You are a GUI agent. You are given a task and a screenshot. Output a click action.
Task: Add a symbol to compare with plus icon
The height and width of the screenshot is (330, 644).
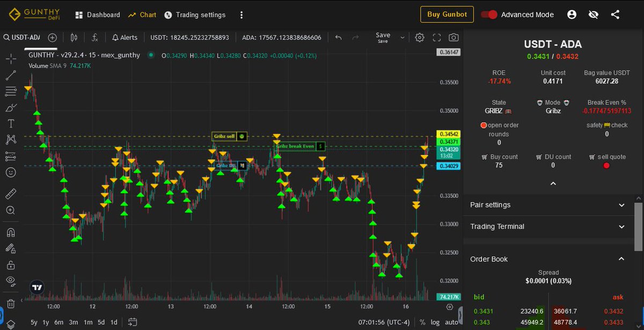52,38
